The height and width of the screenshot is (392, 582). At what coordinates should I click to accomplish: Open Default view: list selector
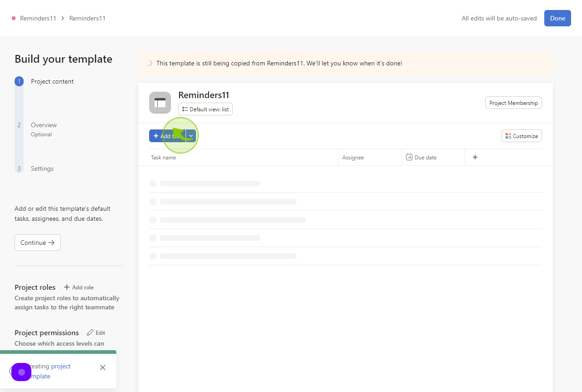206,109
